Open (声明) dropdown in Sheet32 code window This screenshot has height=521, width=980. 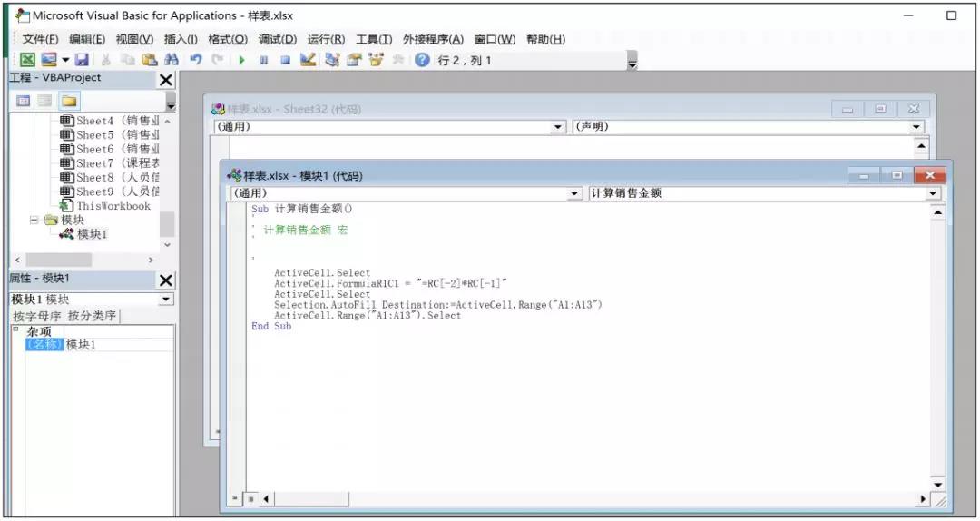pyautogui.click(x=916, y=127)
